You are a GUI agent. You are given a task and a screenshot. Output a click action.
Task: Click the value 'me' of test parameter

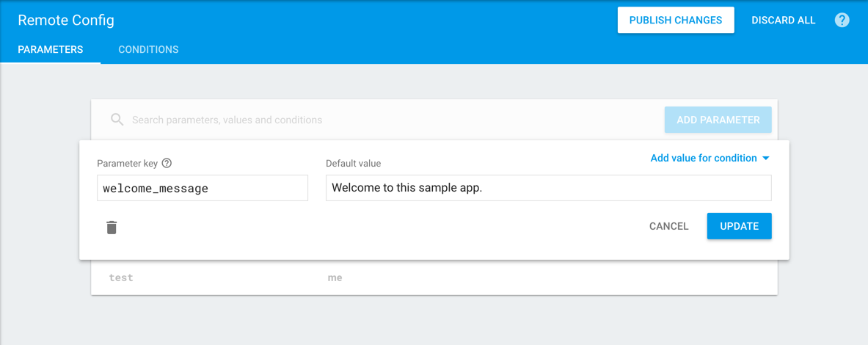click(x=335, y=278)
